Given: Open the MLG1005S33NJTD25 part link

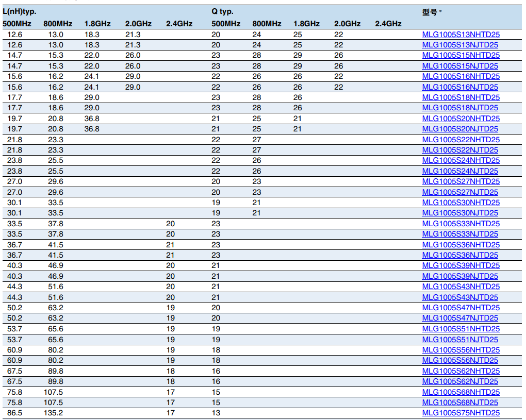Looking at the screenshot, I should 460,234.
